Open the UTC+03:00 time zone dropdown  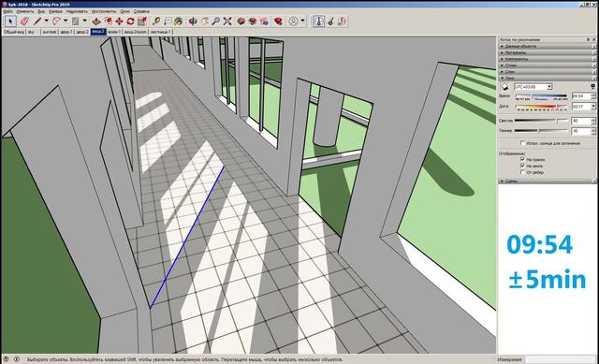[533, 87]
